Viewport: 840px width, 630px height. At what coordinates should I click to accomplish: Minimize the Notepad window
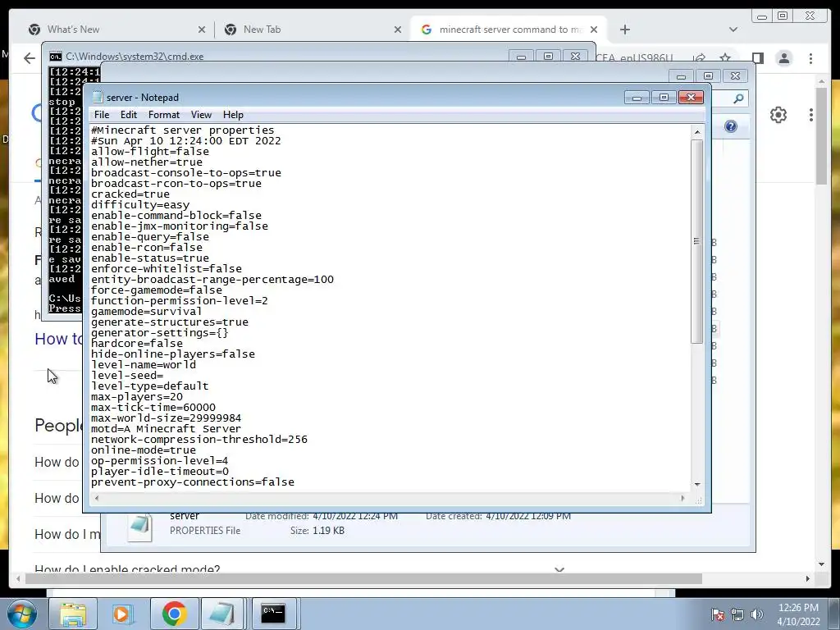637,98
